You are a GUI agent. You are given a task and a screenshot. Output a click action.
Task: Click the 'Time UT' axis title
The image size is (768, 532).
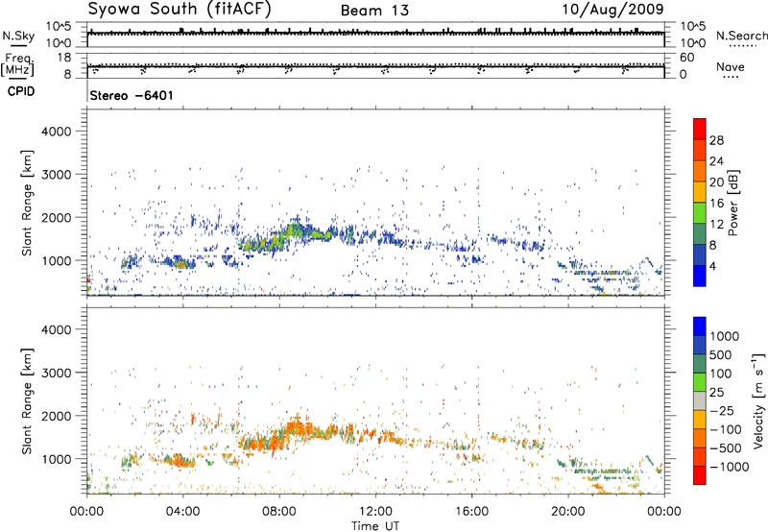[x=375, y=526]
